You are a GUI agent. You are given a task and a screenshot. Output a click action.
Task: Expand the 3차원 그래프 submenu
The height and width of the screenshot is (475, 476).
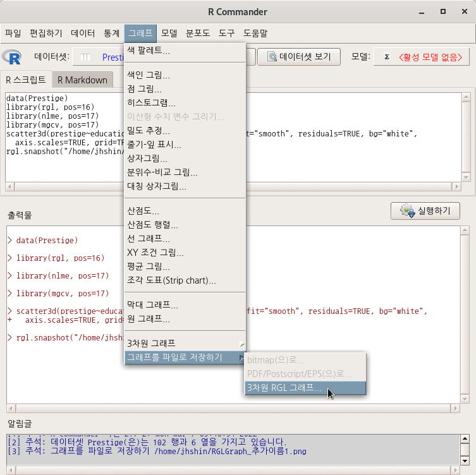[x=185, y=344]
